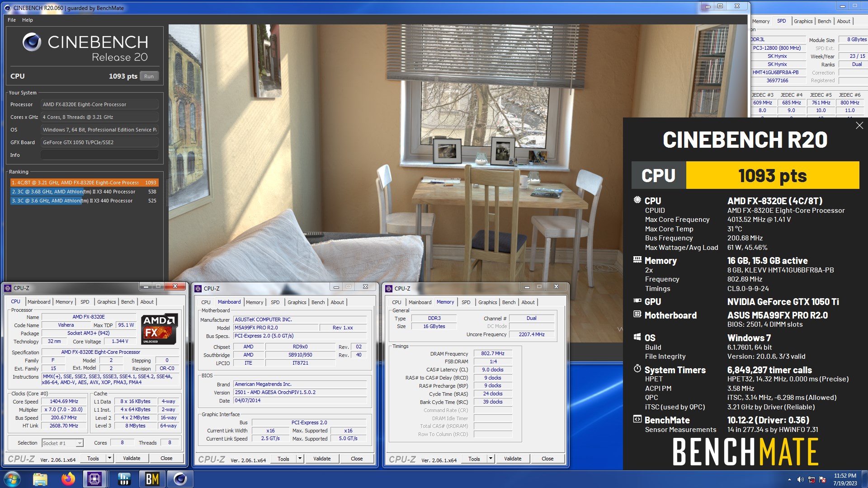Click the network status icon in the tray
This screenshot has width=868, height=488.
pyautogui.click(x=811, y=479)
